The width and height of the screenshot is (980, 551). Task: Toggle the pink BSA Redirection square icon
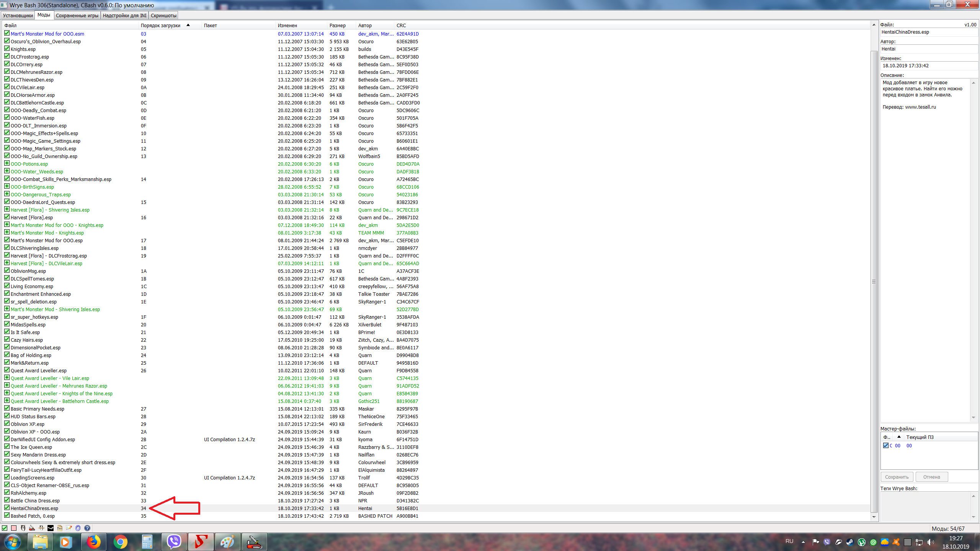(x=14, y=528)
